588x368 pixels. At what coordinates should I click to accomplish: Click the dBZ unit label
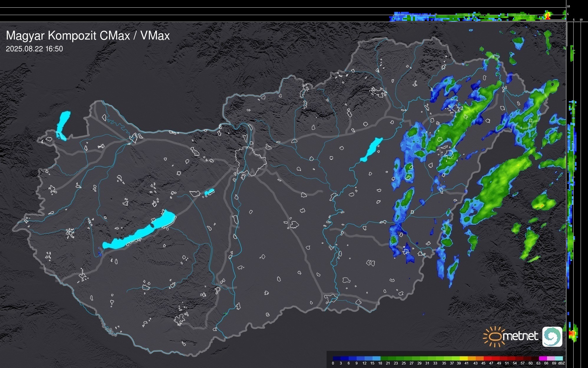coord(561,363)
